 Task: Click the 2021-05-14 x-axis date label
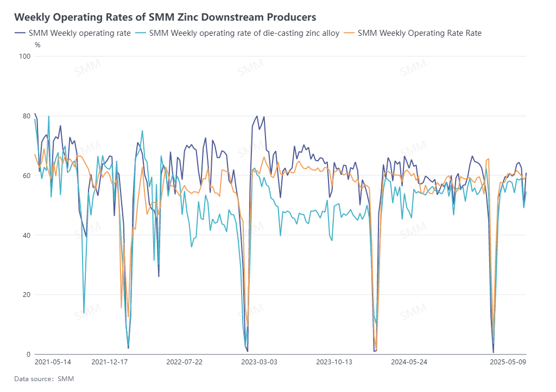coord(53,362)
